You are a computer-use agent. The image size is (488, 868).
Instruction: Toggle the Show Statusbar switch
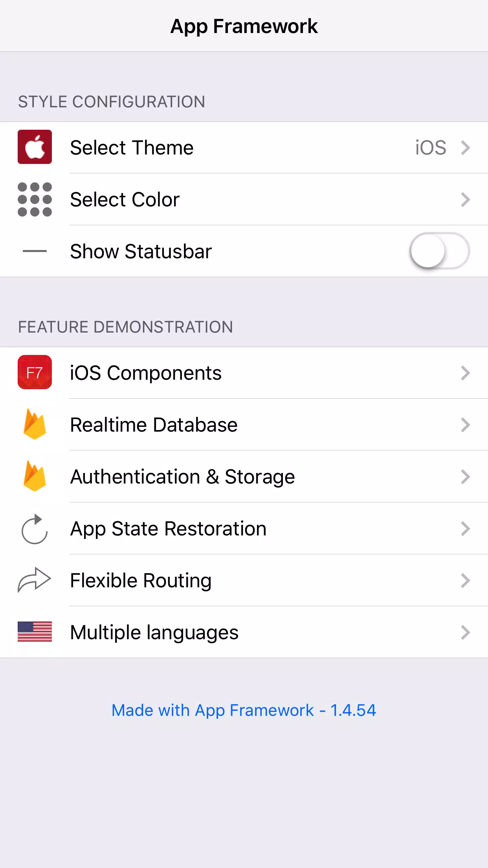pyautogui.click(x=440, y=251)
